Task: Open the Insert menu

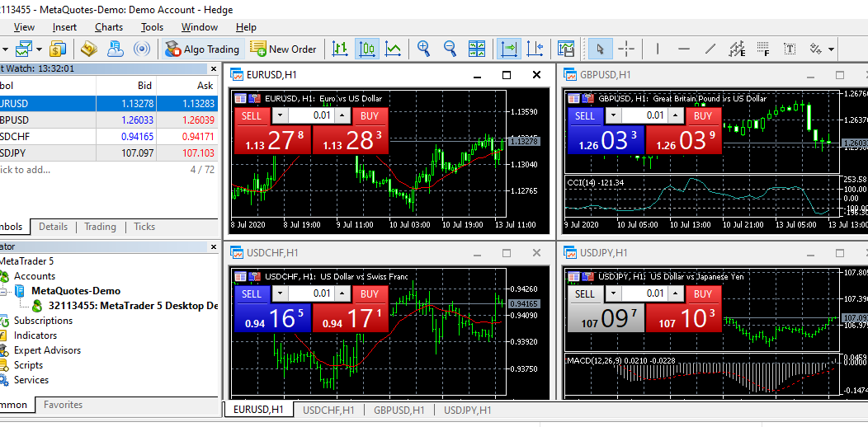Action: (x=64, y=26)
